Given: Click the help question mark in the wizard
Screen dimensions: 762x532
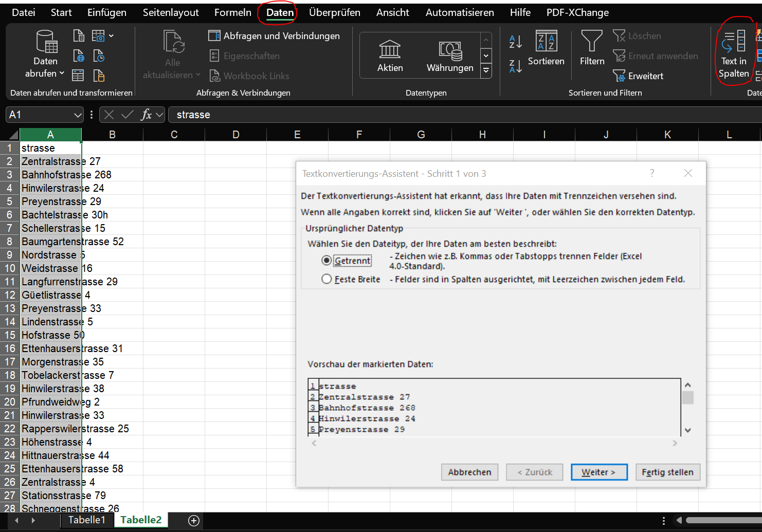Looking at the screenshot, I should (x=652, y=173).
